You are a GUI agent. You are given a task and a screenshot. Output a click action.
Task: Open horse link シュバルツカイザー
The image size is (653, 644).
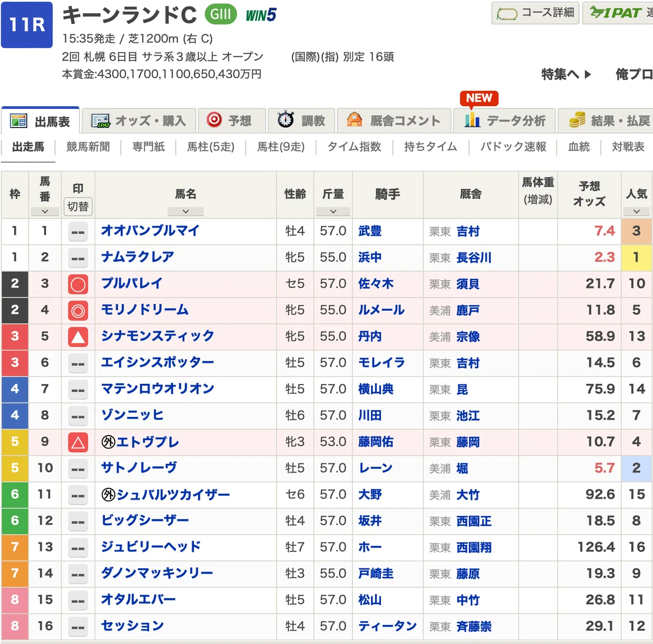[173, 494]
